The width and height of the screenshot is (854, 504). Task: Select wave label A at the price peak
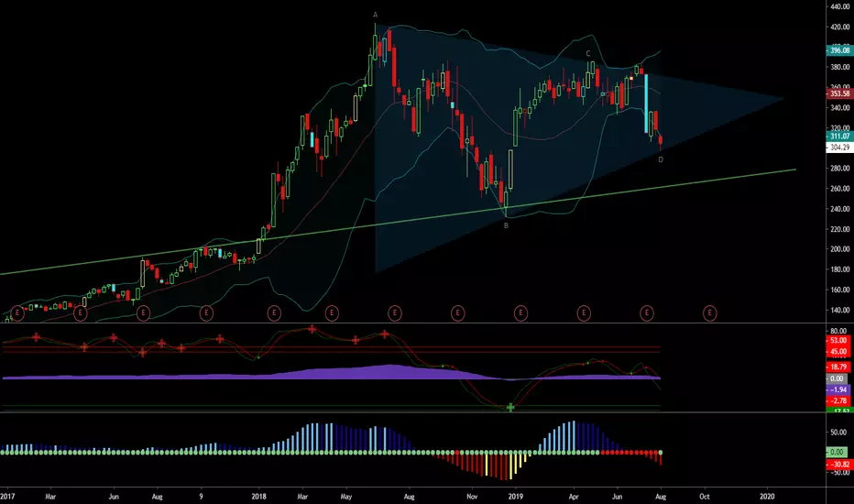pyautogui.click(x=376, y=15)
